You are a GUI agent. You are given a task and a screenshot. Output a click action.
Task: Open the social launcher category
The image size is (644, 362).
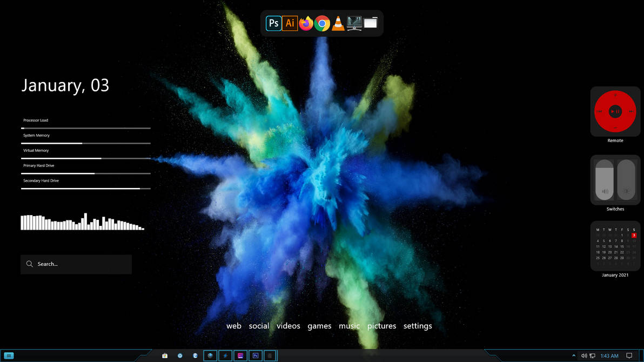click(259, 326)
